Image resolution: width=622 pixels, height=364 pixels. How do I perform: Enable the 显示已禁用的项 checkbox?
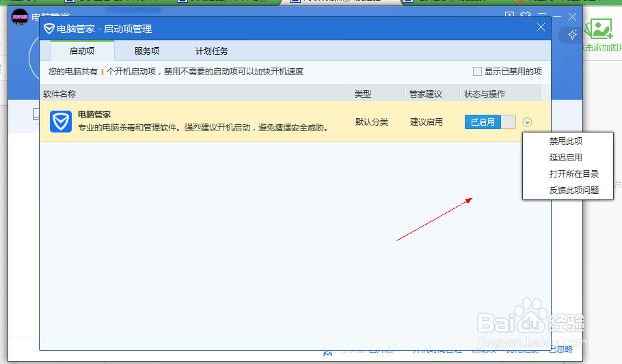(x=477, y=72)
